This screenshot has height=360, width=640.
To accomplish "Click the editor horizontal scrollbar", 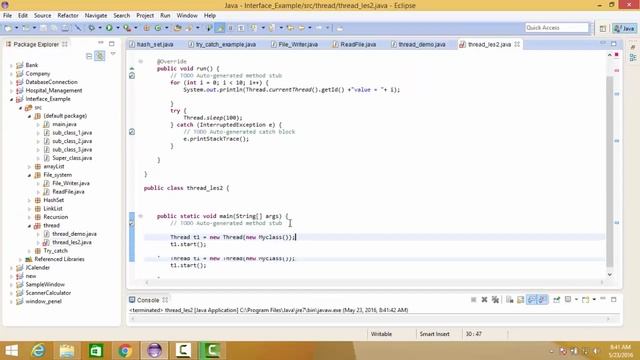I will [374, 282].
